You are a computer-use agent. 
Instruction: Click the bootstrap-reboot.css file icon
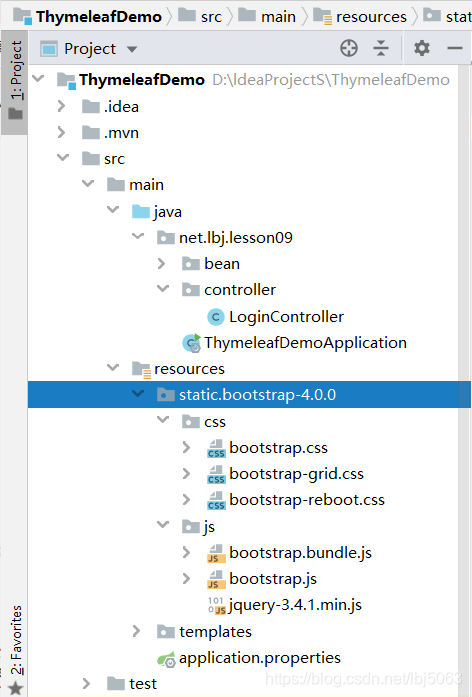(216, 501)
